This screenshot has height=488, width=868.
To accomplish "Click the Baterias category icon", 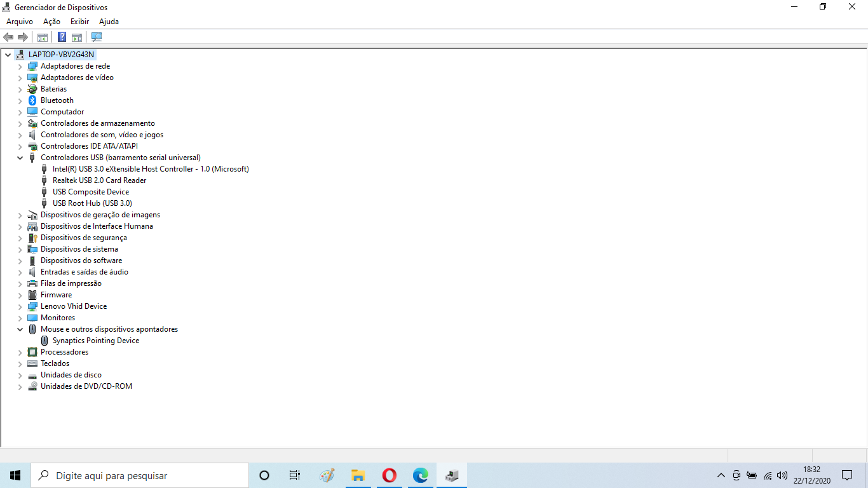I will tap(32, 89).
